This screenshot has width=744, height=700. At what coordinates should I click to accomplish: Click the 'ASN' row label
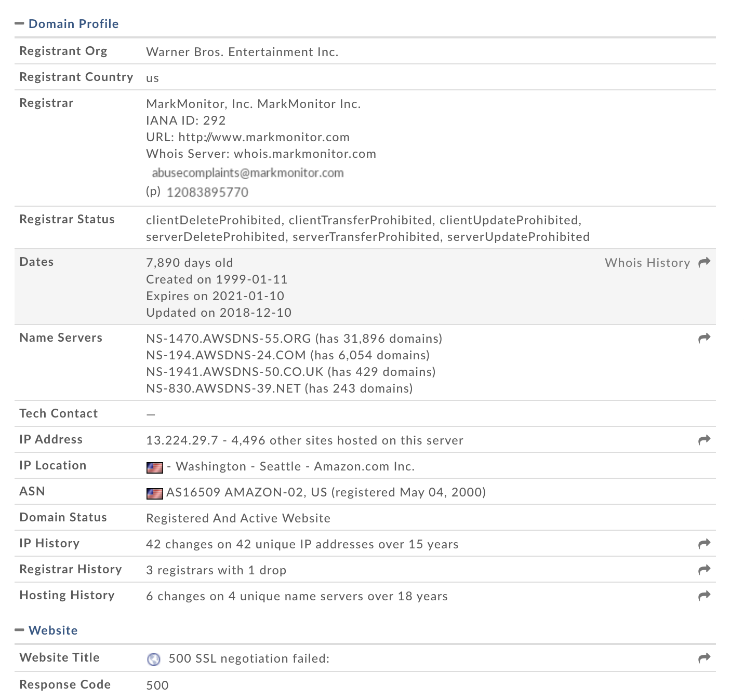coord(32,491)
